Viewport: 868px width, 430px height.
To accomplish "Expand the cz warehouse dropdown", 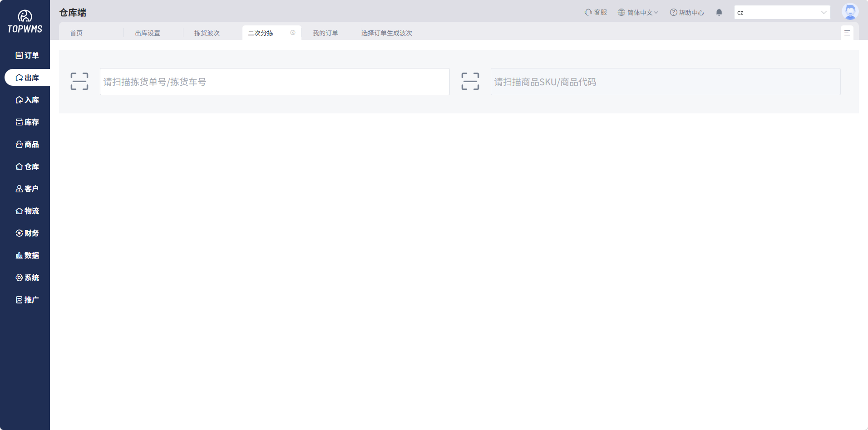I will click(782, 12).
